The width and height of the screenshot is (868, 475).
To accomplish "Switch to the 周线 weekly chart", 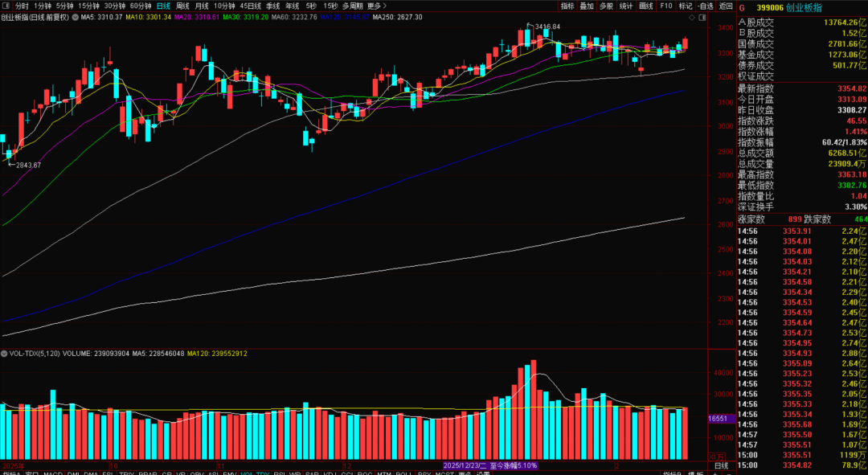I will click(182, 6).
